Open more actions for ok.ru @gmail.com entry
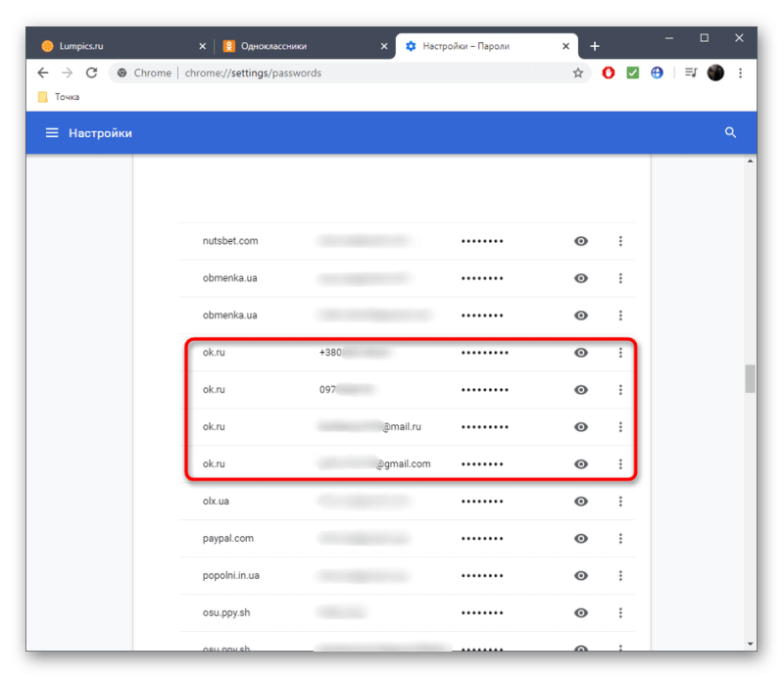Image resolution: width=784 pixels, height=678 pixels. click(x=620, y=464)
